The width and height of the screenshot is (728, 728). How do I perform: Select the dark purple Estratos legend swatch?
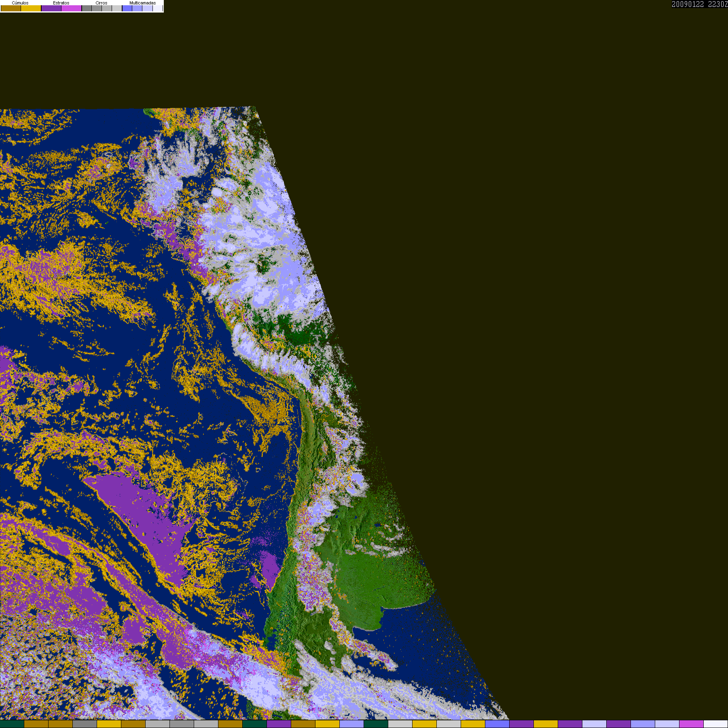click(51, 8)
